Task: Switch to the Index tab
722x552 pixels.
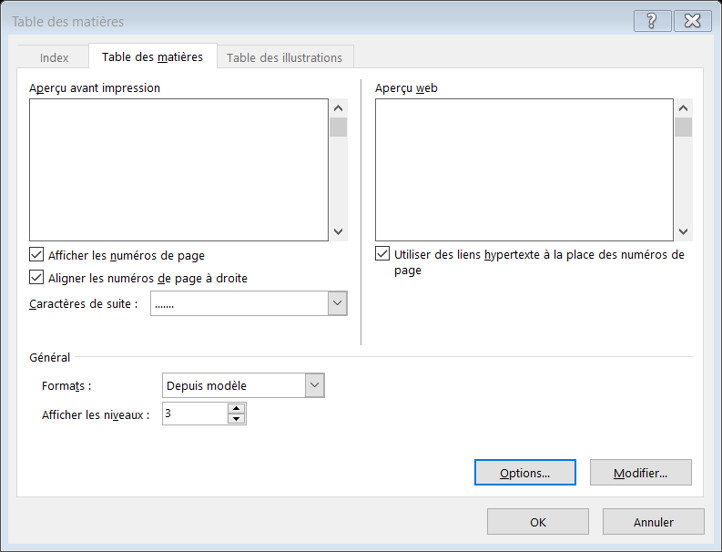Action: pyautogui.click(x=54, y=58)
